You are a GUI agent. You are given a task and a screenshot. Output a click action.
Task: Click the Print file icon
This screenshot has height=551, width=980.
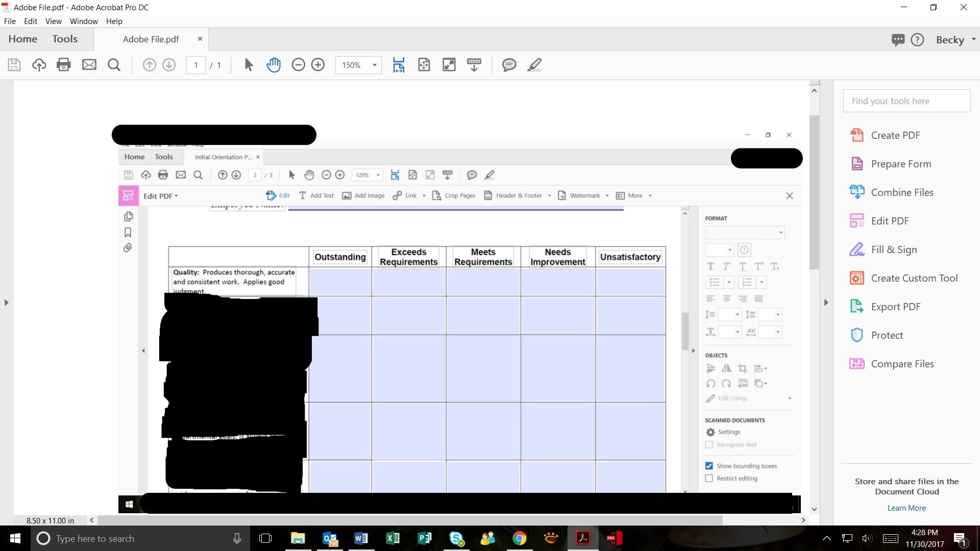click(x=64, y=65)
